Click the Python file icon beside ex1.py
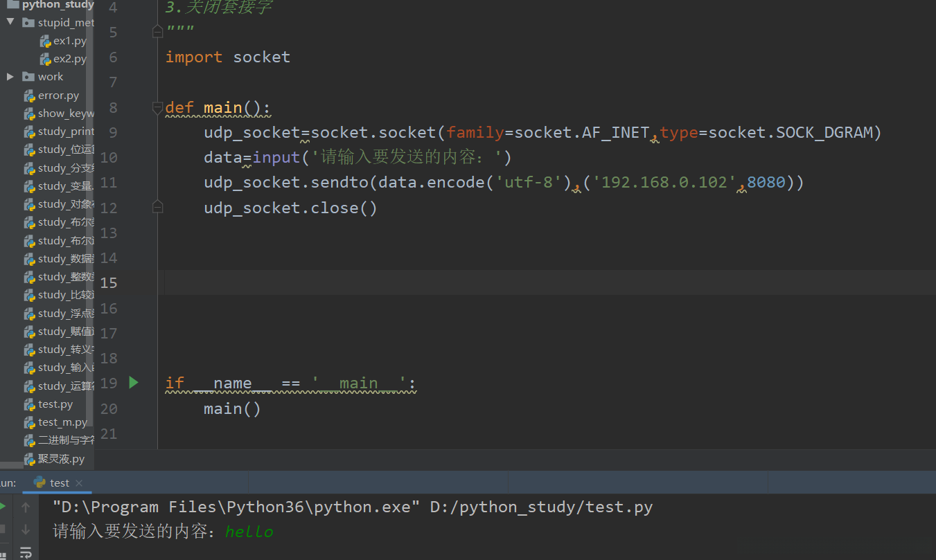This screenshot has width=936, height=560. pos(46,41)
